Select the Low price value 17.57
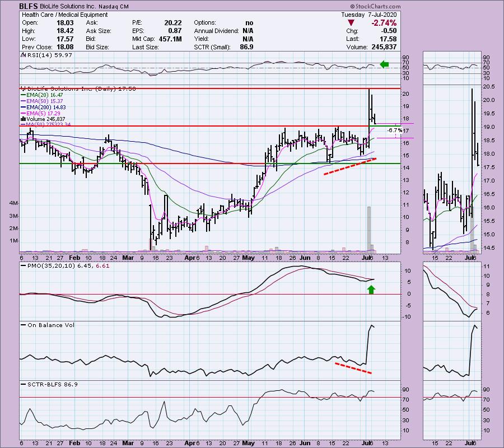Screen dimensions: 504x448 click(66, 39)
